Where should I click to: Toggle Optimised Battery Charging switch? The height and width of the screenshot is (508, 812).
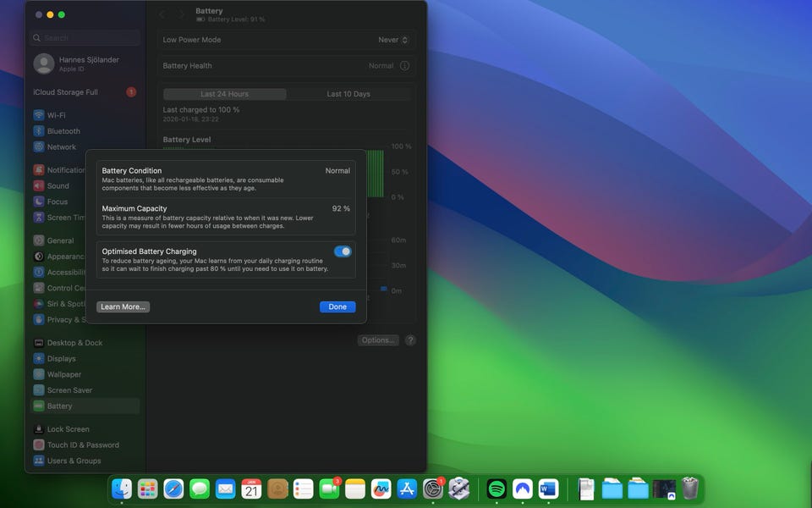click(343, 251)
